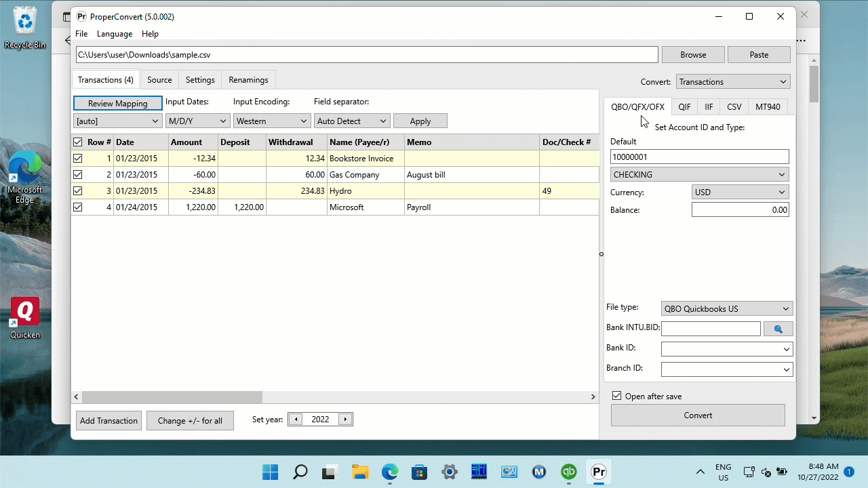Open Windows Start menu icon
The width and height of the screenshot is (868, 488).
(270, 472)
